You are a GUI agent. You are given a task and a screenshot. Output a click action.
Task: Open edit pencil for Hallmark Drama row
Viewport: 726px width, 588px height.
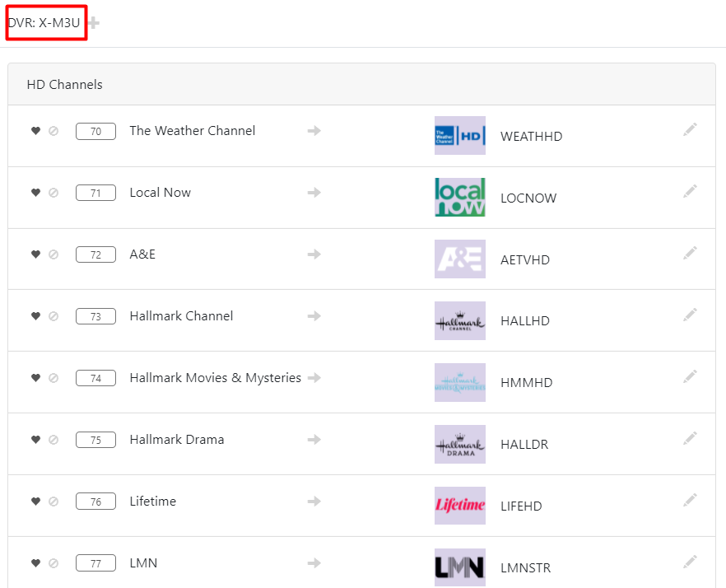690,438
